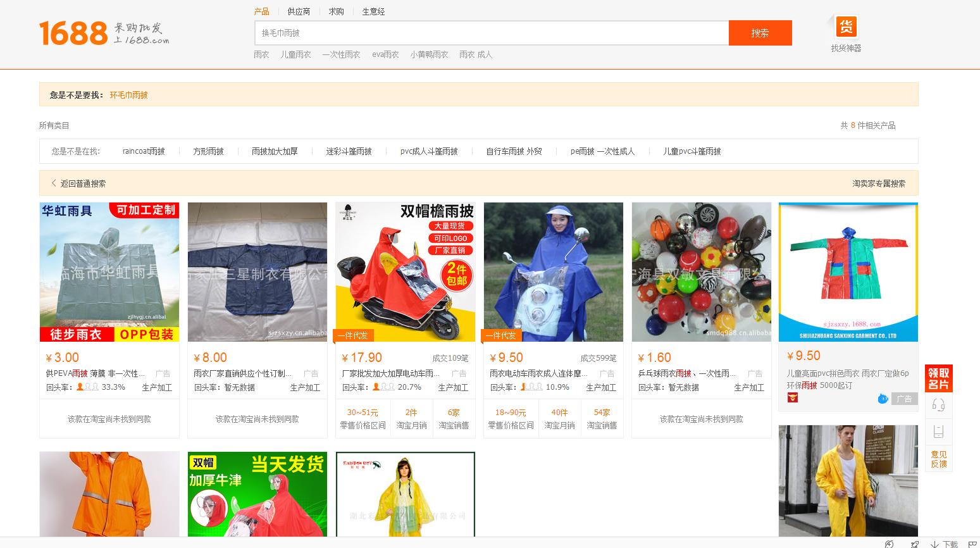Switch to the 供应商 tab

[x=298, y=11]
